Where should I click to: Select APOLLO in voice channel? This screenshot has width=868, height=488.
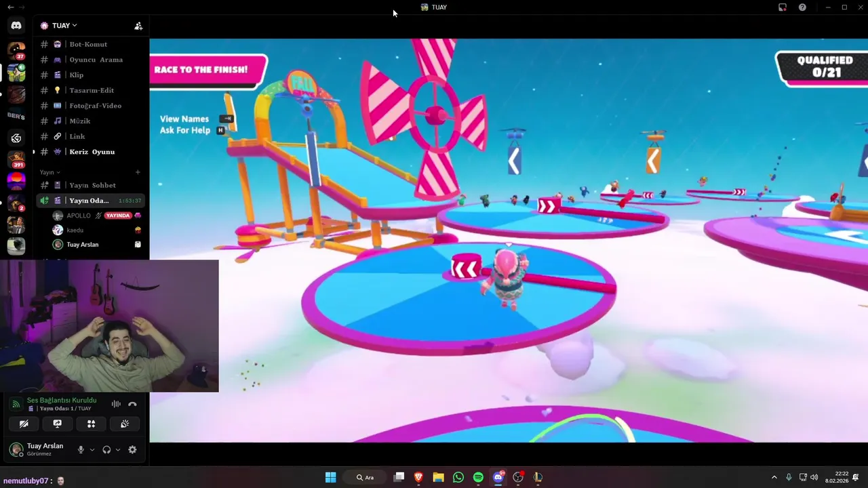78,216
